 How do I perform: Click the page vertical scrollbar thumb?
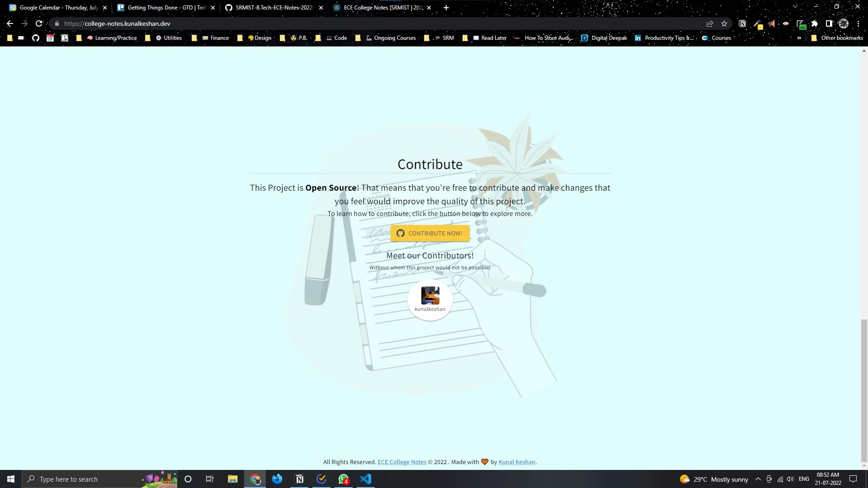pos(864,391)
